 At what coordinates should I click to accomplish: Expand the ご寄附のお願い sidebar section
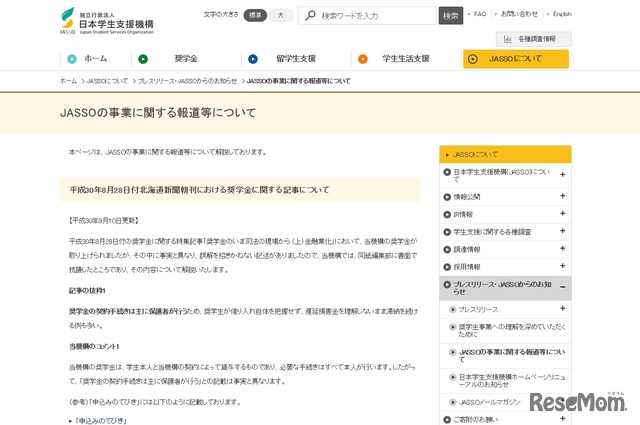[x=562, y=418]
